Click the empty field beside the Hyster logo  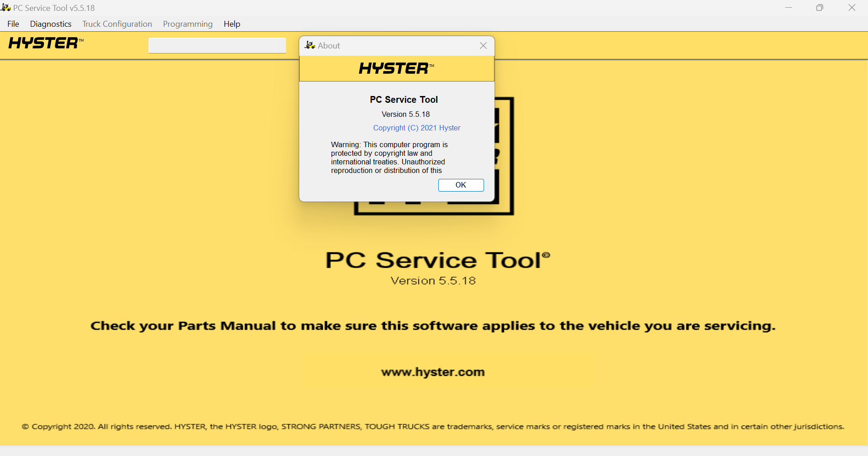[217, 45]
